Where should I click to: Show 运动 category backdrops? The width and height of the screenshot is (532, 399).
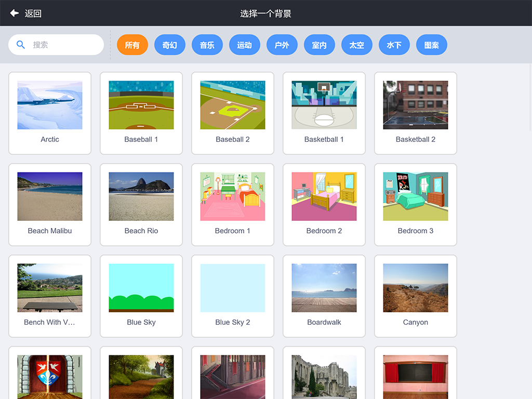tap(245, 45)
